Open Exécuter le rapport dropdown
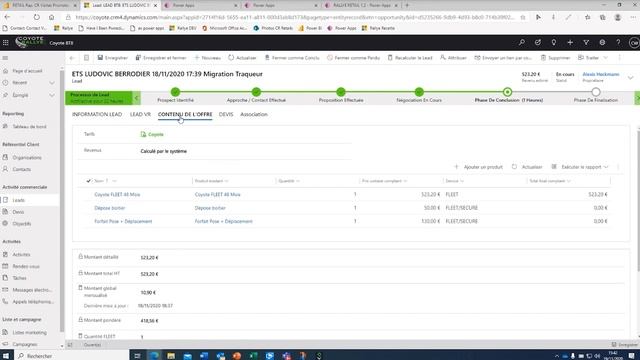Screen dimensions: 640x360 580,167
